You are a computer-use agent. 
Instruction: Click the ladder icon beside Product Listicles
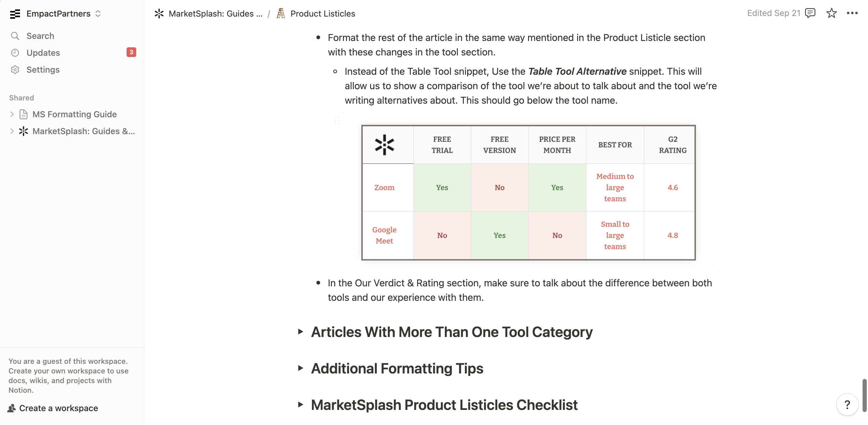[x=281, y=14]
